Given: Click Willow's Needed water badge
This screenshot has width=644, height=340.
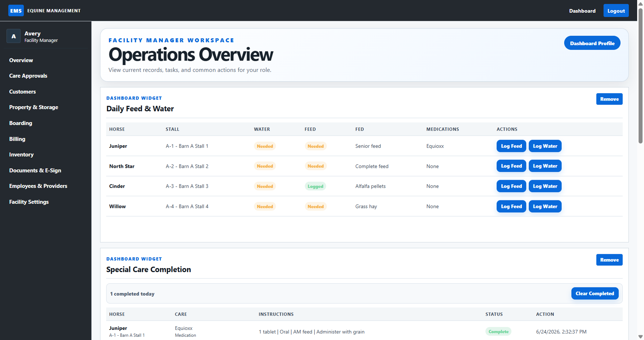Looking at the screenshot, I should pos(265,206).
